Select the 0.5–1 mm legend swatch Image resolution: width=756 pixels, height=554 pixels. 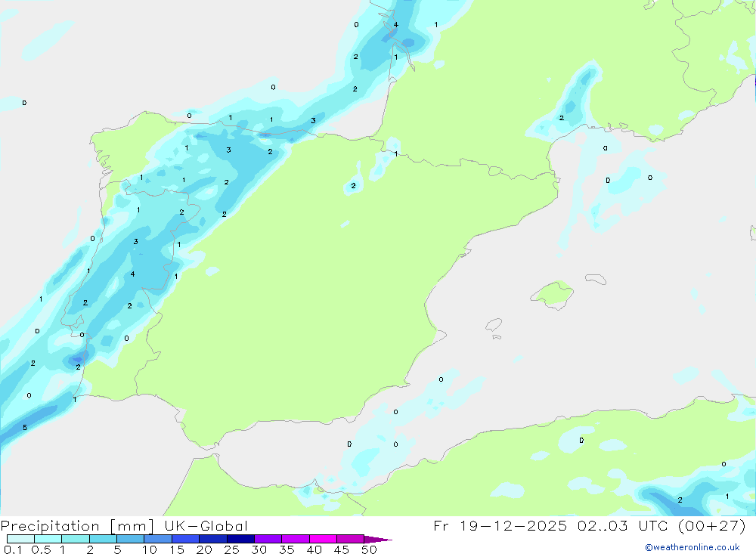point(48,539)
